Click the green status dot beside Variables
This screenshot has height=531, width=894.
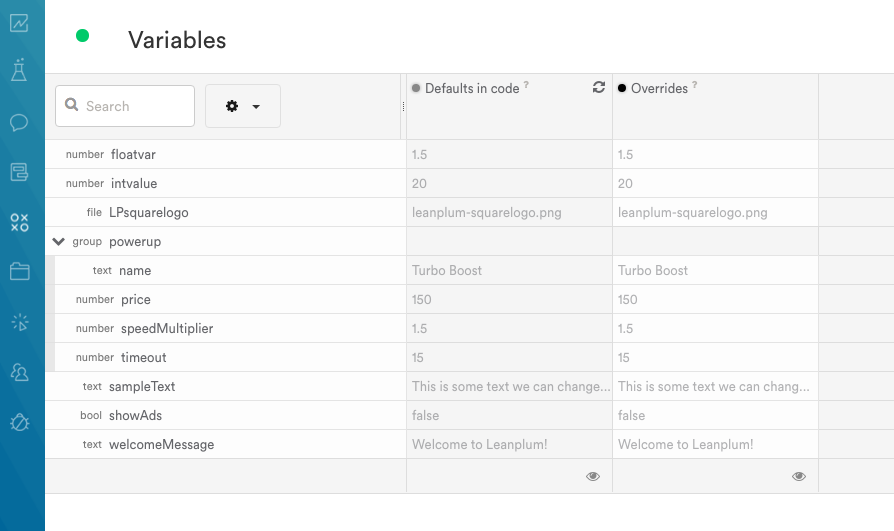coord(83,36)
